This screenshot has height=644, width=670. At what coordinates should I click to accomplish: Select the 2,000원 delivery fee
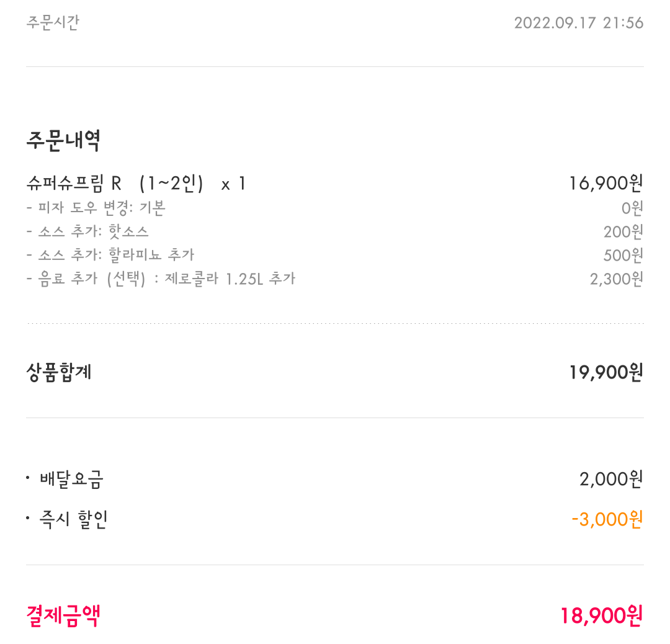[x=611, y=479]
